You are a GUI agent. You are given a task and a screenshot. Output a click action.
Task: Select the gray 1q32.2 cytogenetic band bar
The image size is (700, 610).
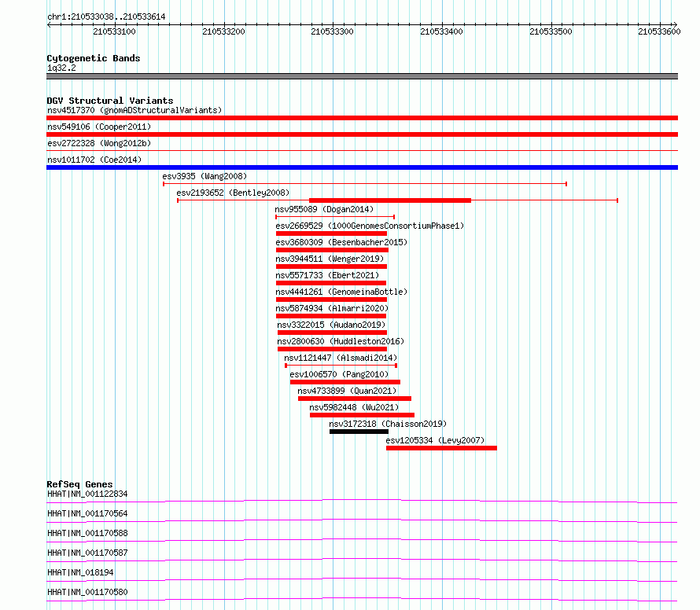tap(362, 76)
